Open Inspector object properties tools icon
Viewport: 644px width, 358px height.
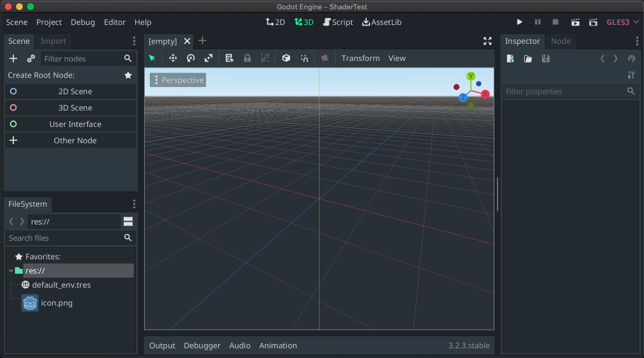tap(631, 75)
